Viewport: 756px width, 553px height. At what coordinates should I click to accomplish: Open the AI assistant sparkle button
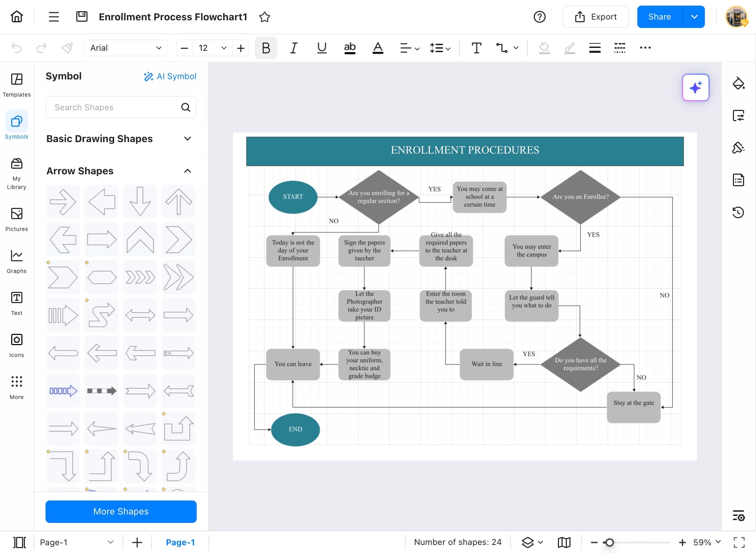pyautogui.click(x=695, y=87)
